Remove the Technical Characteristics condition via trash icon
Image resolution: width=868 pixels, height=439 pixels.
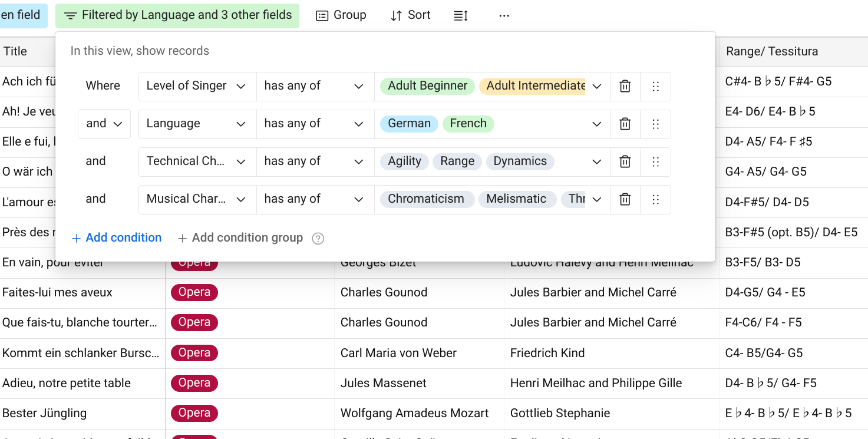pos(625,162)
